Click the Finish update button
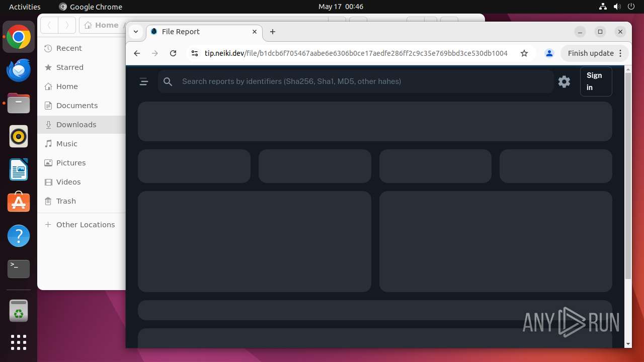Screen dimensions: 644x362 [591, 53]
